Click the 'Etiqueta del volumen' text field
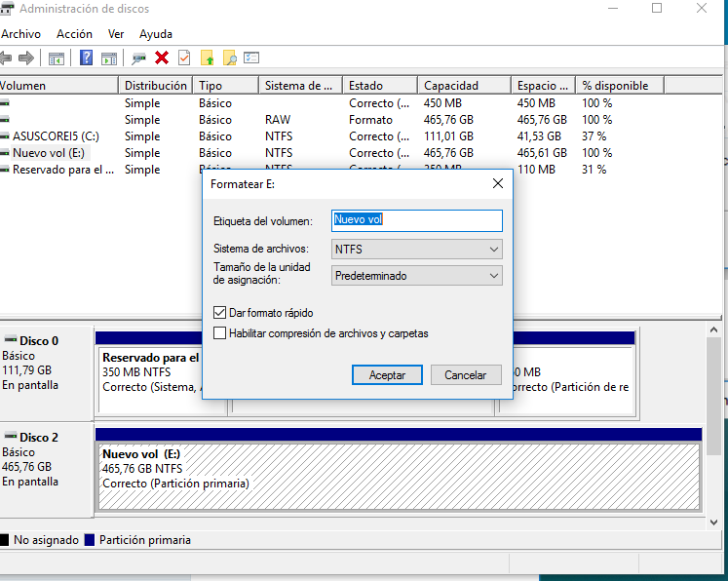This screenshot has width=728, height=581. click(x=417, y=220)
